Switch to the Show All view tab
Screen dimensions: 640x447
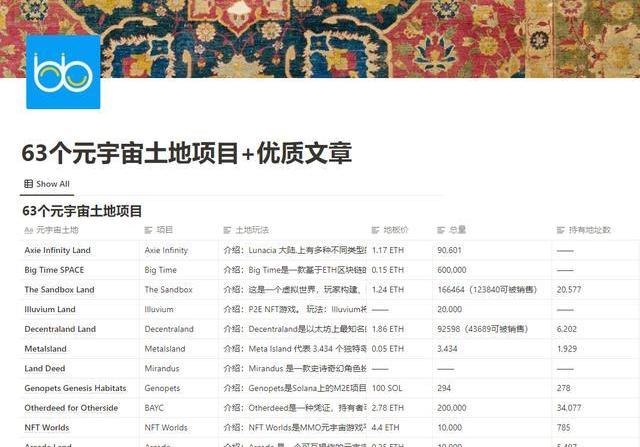click(x=47, y=184)
